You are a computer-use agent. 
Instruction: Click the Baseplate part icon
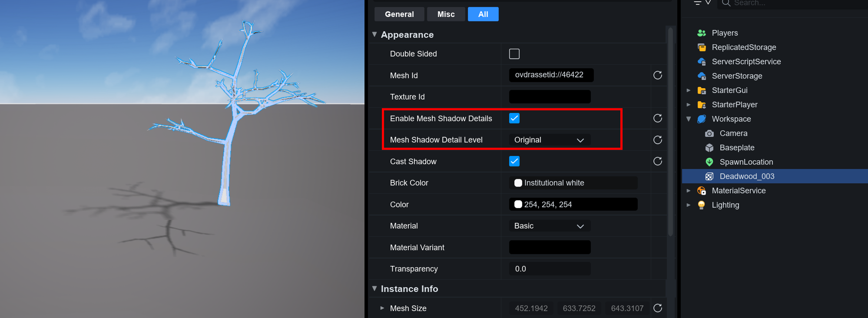[709, 148]
